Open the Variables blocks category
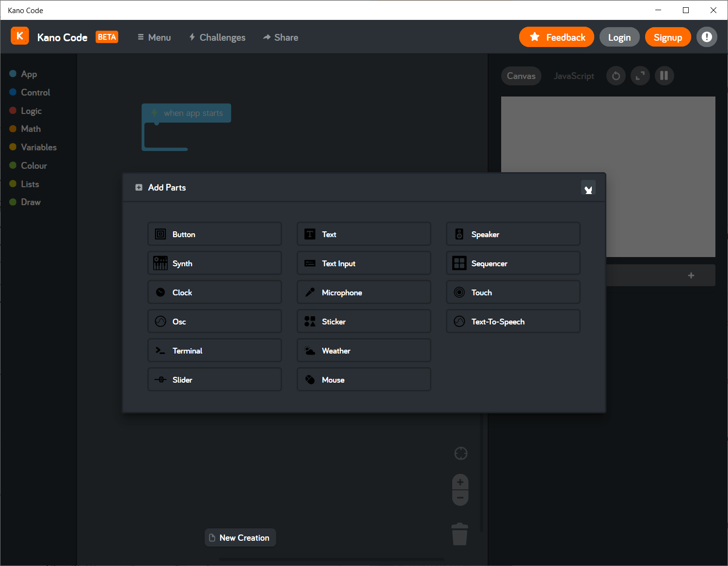 (39, 147)
